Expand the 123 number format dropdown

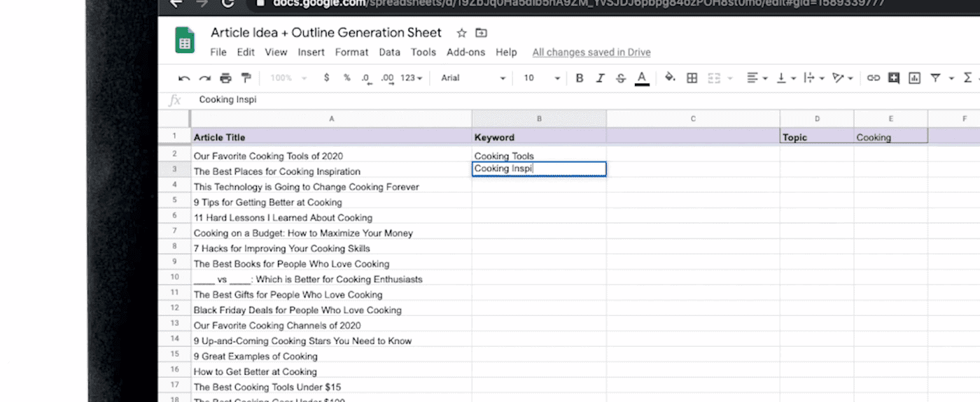click(412, 78)
